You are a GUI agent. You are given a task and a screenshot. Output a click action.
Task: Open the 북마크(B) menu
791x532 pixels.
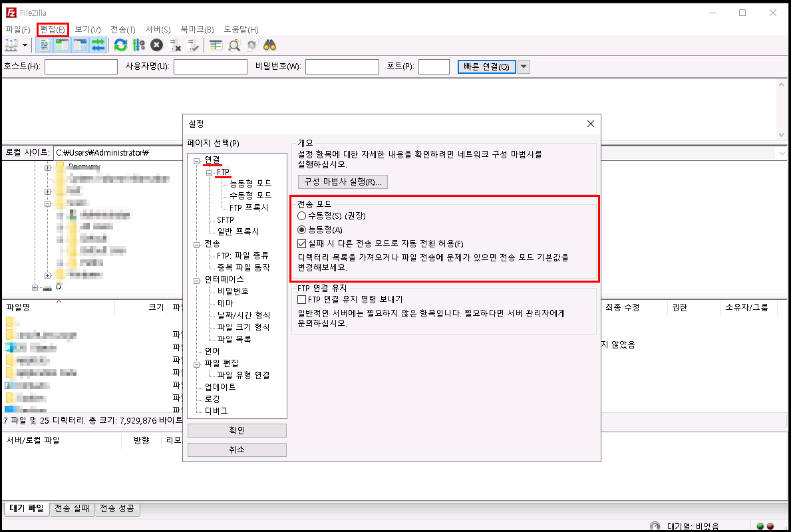[x=197, y=30]
